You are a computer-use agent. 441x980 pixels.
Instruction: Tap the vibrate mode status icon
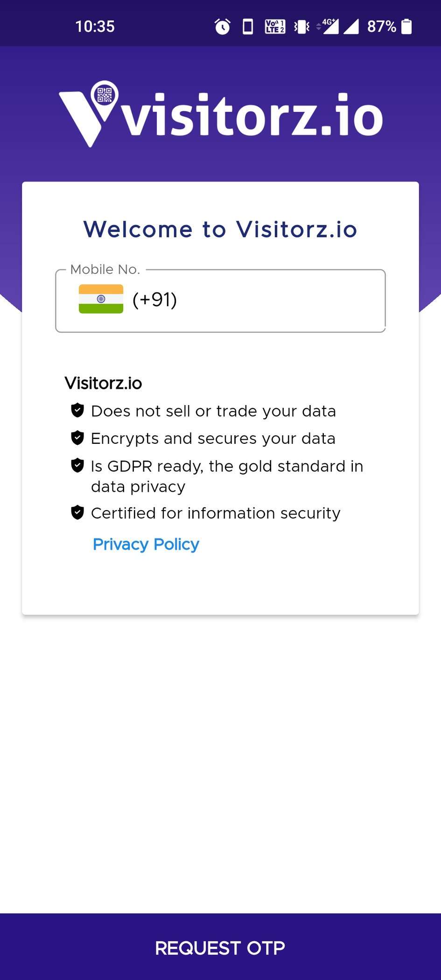tap(301, 27)
